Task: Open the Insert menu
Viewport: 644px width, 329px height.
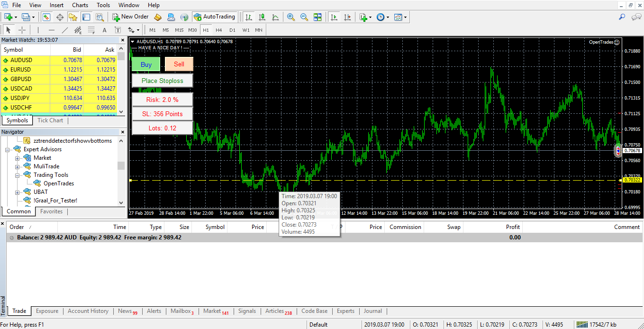Action: 56,5
